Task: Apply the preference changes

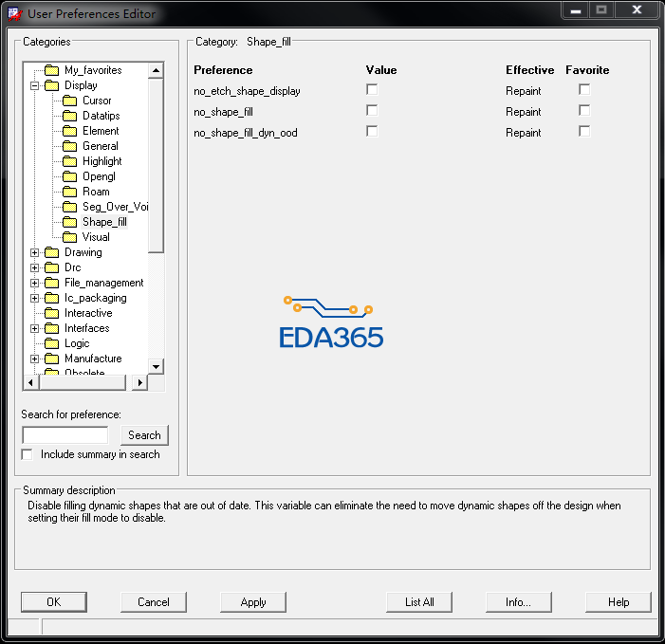Action: [x=253, y=602]
